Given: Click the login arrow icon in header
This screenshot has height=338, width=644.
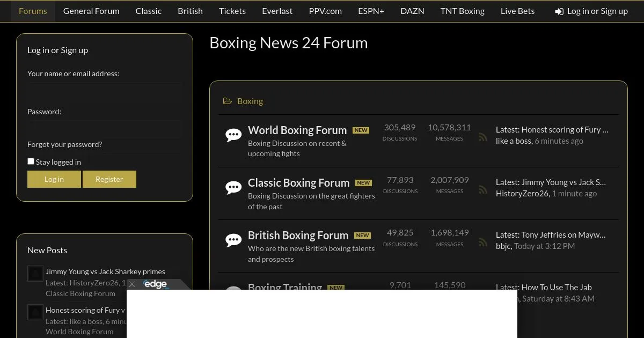Looking at the screenshot, I should pyautogui.click(x=559, y=11).
